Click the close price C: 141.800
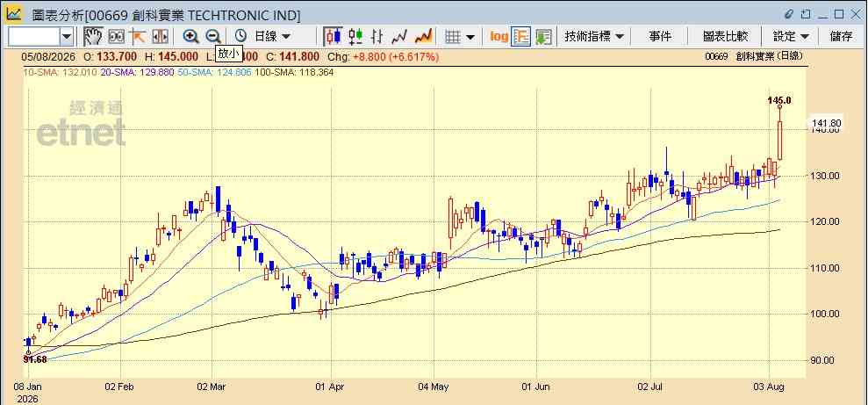Screen dimensions: 868x405 point(292,56)
